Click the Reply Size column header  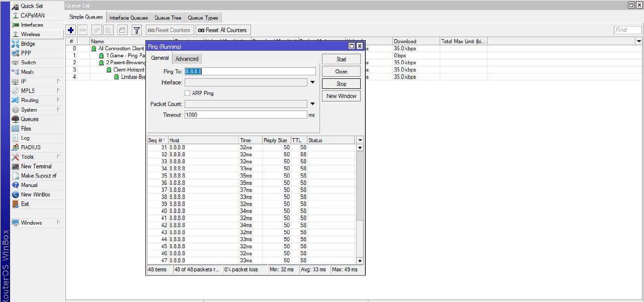tap(276, 140)
